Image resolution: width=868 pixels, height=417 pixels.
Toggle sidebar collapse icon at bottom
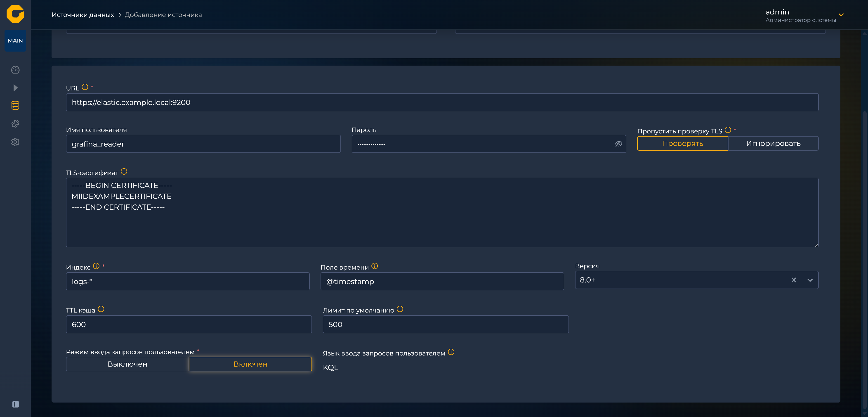16,404
